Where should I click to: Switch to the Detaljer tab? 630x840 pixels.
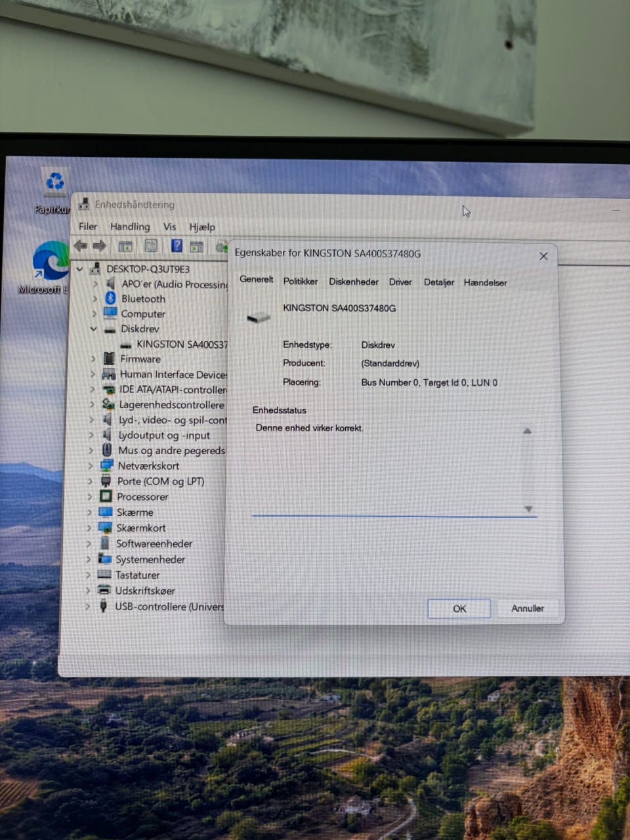pyautogui.click(x=439, y=282)
